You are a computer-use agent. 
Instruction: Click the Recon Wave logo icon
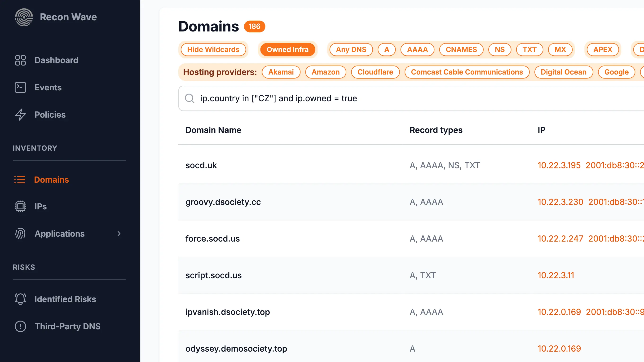[x=24, y=17]
